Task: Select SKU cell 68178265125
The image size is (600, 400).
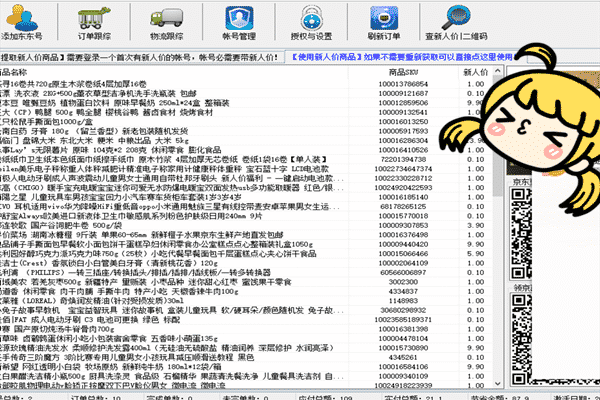Action: (x=403, y=206)
